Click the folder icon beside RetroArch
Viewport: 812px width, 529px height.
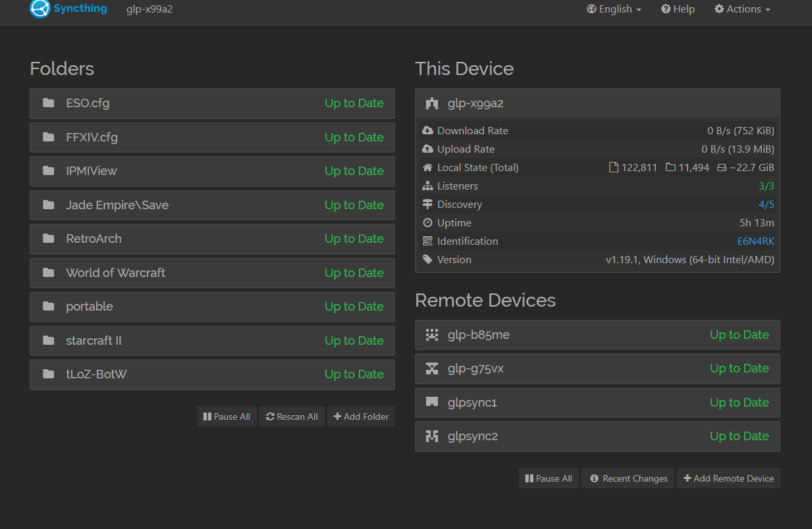pos(48,239)
